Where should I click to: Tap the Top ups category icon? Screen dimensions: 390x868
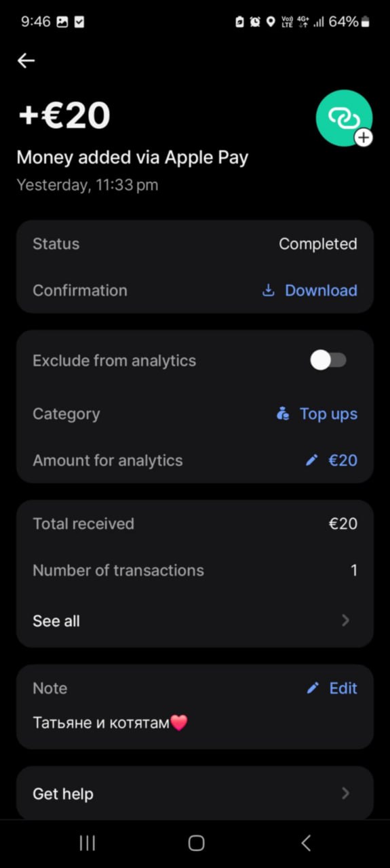click(x=284, y=414)
